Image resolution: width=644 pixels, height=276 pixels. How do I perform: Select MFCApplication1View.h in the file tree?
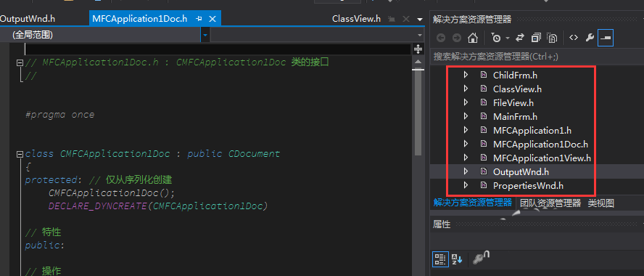[542, 158]
